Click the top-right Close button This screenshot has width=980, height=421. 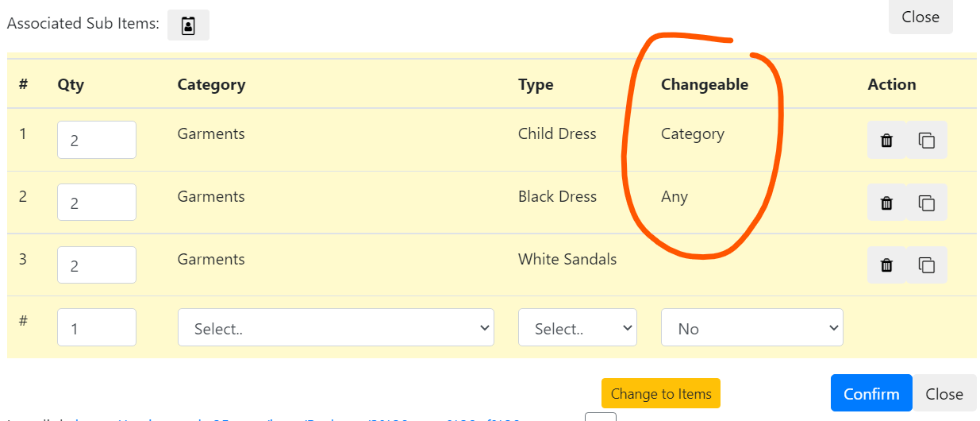[x=920, y=17]
